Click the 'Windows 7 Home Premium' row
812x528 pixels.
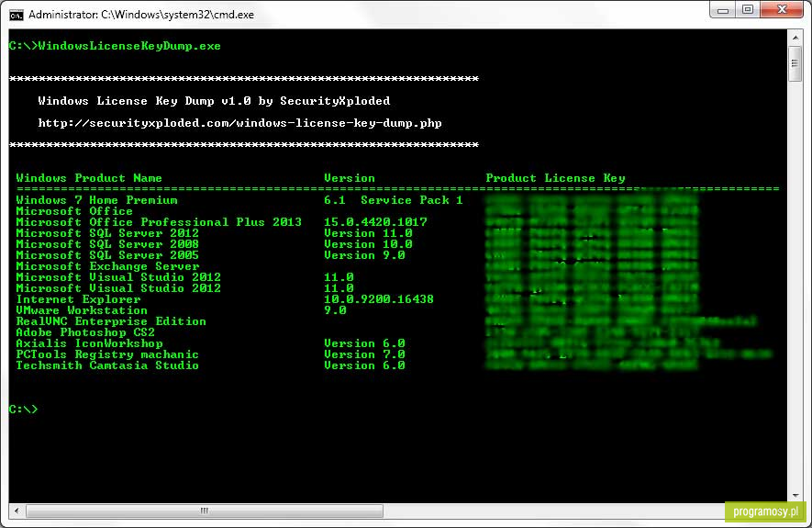coord(97,200)
